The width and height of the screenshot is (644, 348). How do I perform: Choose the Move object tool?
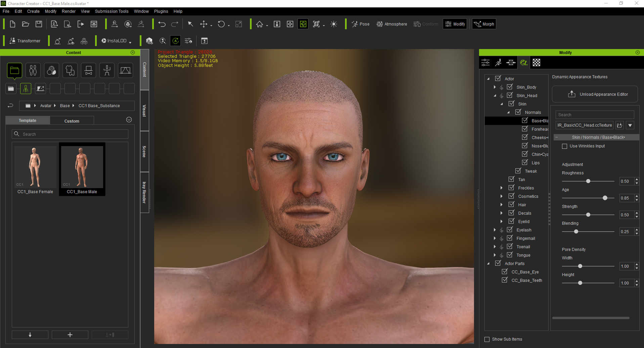click(x=204, y=24)
